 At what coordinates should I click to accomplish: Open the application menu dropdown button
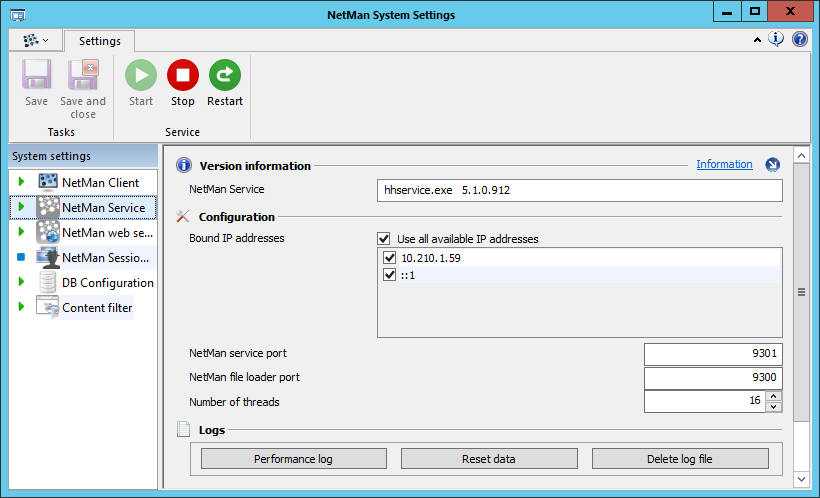36,41
